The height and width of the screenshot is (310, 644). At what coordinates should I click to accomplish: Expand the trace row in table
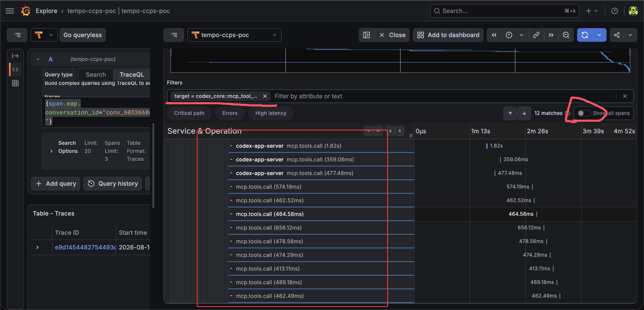coord(37,247)
